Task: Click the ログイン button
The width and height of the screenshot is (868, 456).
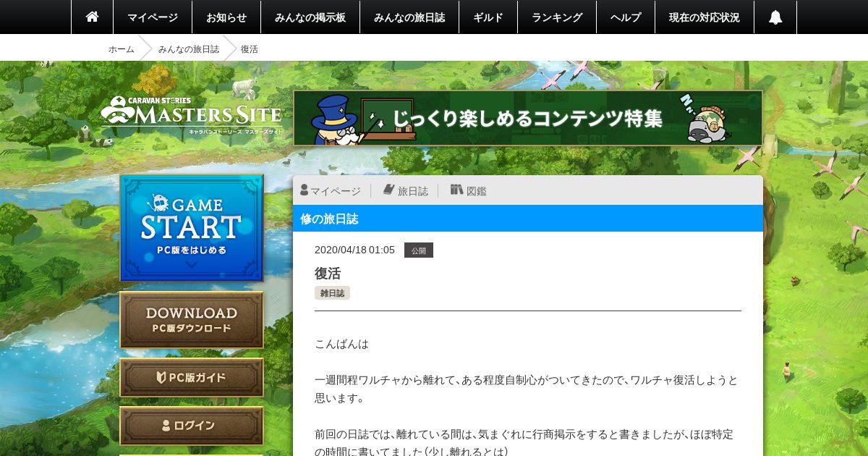Action: point(192,426)
